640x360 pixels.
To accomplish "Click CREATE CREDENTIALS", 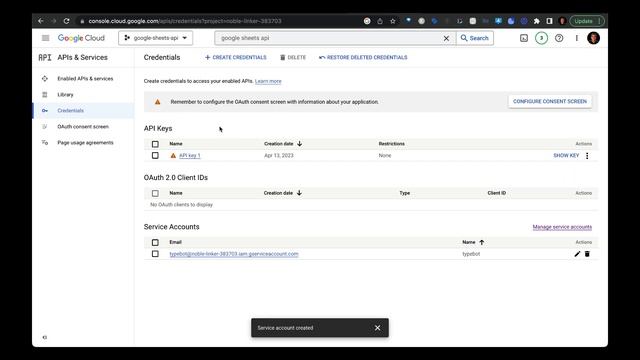I will [x=236, y=58].
